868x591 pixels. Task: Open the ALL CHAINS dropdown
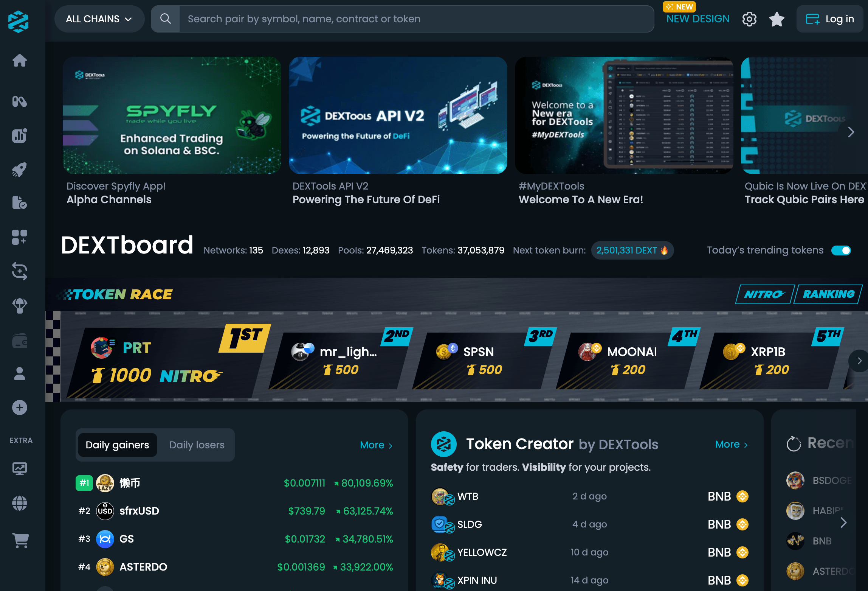click(x=99, y=19)
